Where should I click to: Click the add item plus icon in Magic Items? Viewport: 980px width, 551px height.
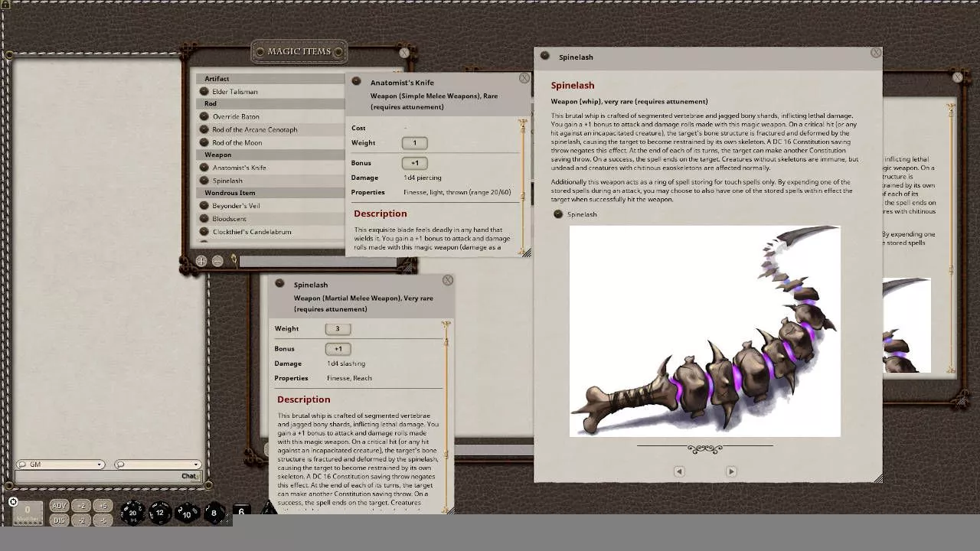click(201, 261)
